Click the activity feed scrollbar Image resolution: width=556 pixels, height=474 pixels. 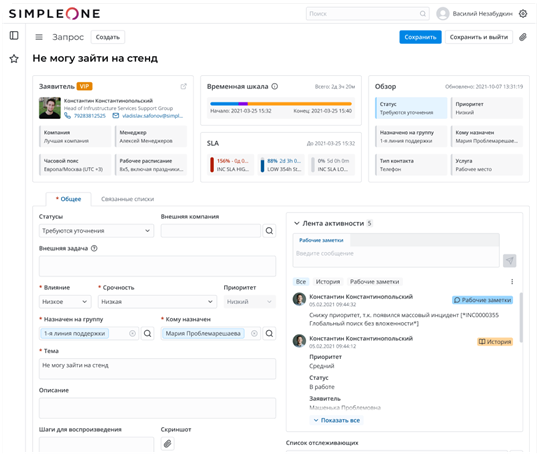point(521,317)
